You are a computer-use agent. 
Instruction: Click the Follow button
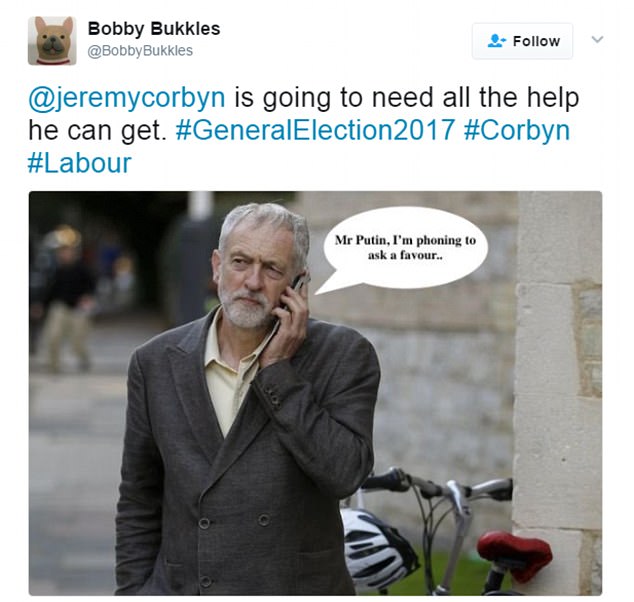522,41
